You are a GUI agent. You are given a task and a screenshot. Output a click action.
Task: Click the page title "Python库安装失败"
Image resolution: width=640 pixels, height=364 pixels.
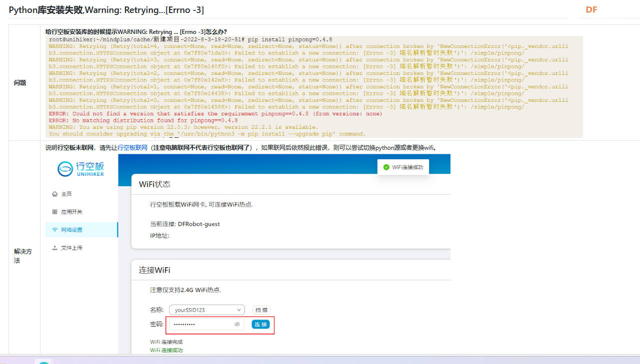45,10
